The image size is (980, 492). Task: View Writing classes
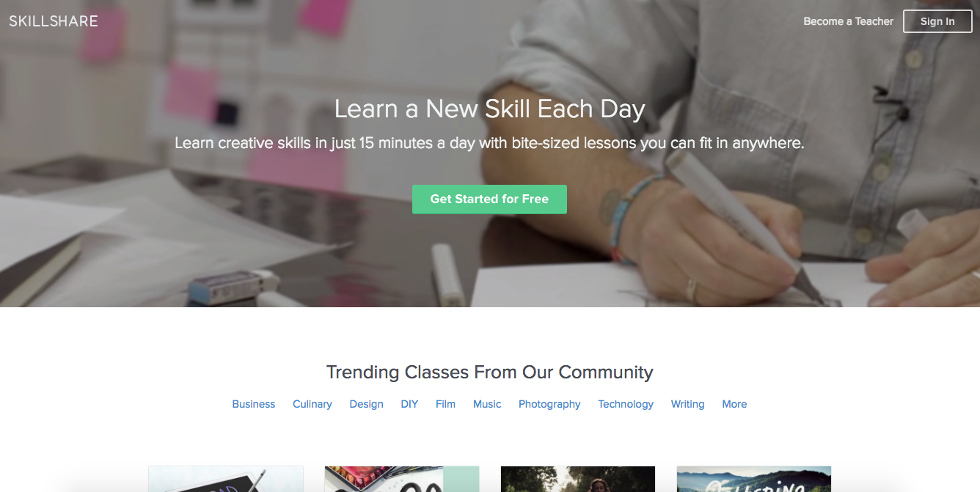point(687,404)
